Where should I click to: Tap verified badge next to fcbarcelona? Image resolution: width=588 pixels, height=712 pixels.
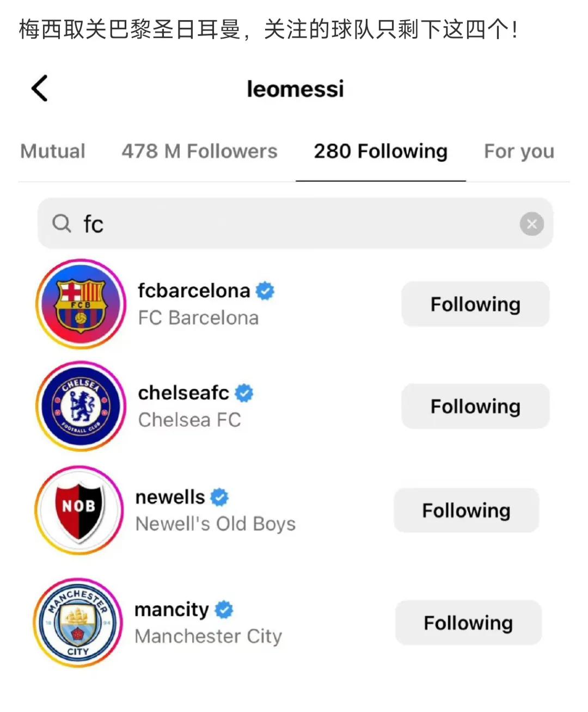pyautogui.click(x=265, y=291)
